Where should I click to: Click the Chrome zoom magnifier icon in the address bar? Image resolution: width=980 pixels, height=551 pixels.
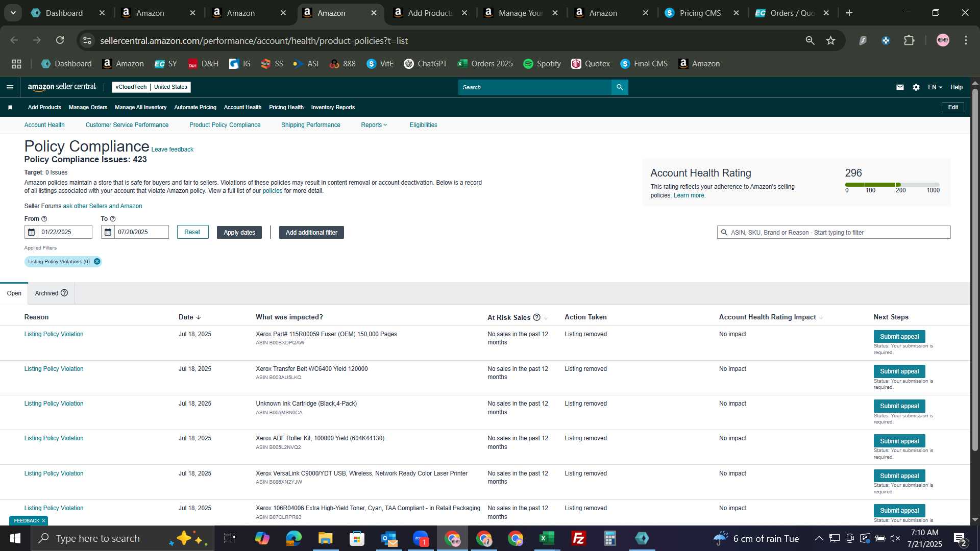pos(810,40)
